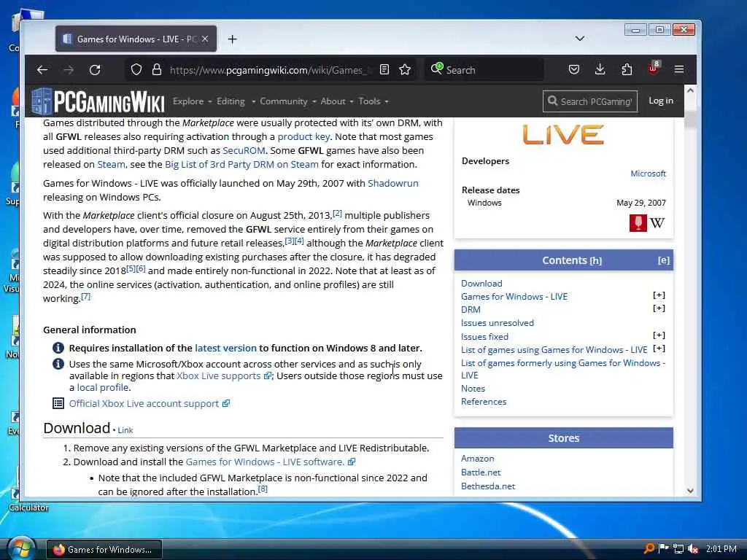The height and width of the screenshot is (560, 747).
Task: Open the local profile link
Action: pyautogui.click(x=102, y=388)
